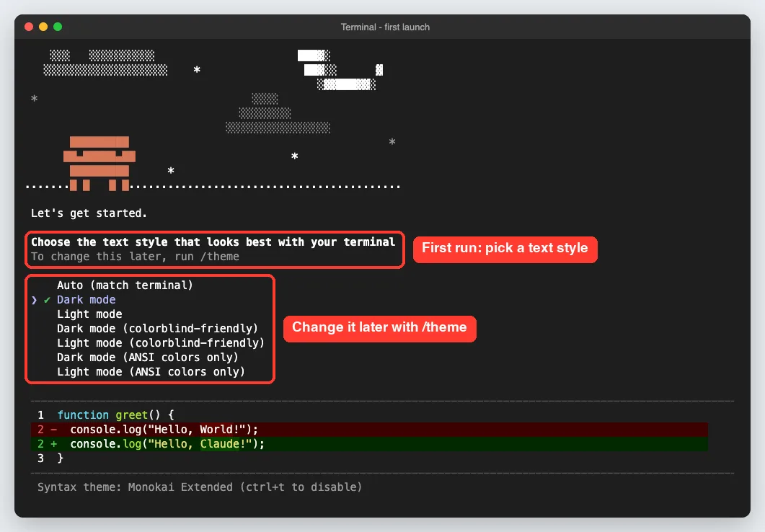765x532 pixels.
Task: Click the closing brace on code line 3
Action: 60,458
